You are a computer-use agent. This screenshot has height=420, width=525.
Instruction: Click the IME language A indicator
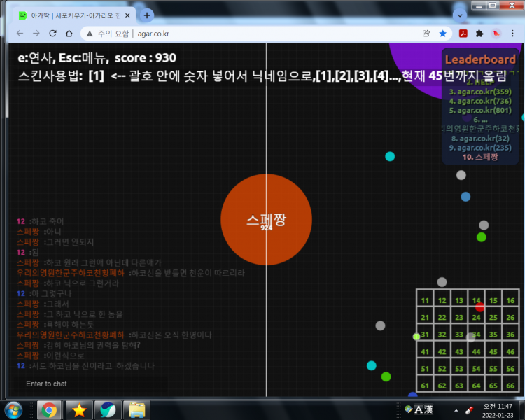point(419,409)
